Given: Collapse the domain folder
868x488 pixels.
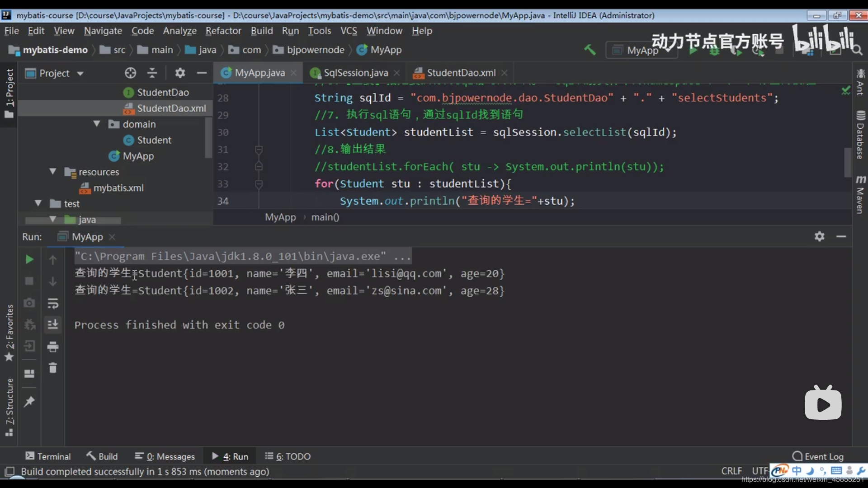Looking at the screenshot, I should click(96, 124).
